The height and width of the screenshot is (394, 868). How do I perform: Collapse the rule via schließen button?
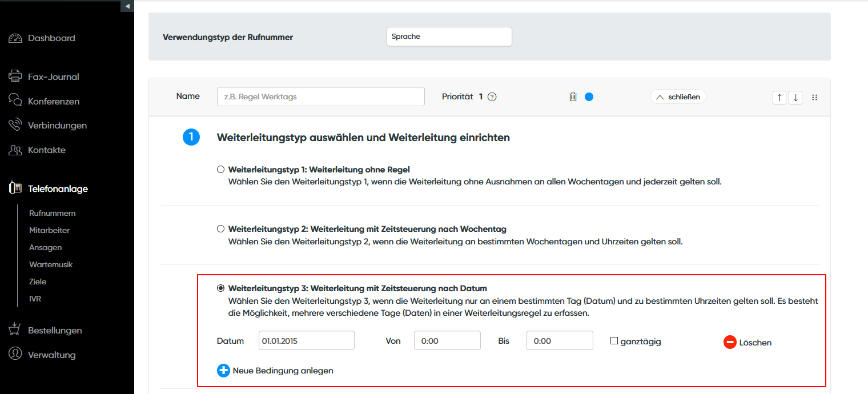(x=678, y=97)
